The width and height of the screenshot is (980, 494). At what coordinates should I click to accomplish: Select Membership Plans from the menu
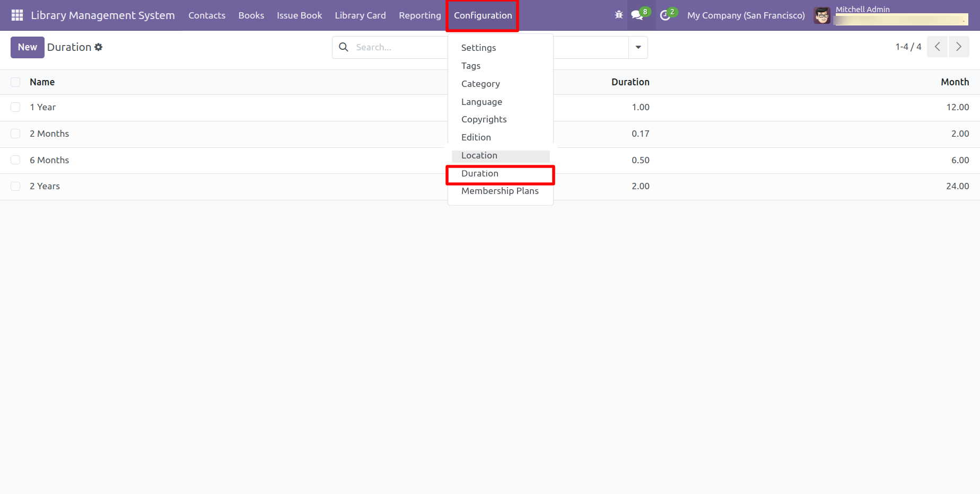500,191
